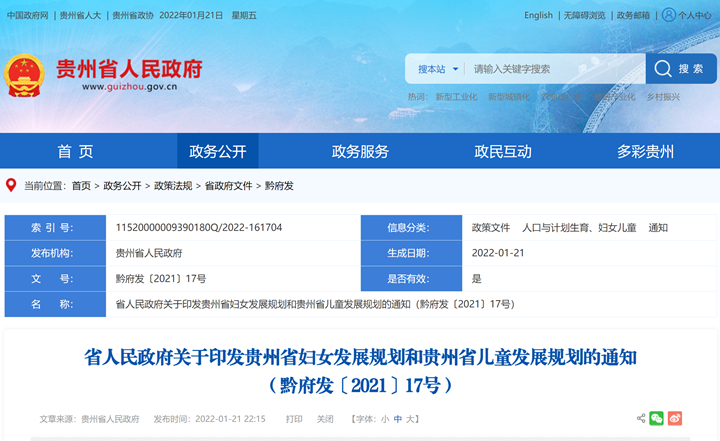Click the 关闭 close page button

tap(325, 419)
